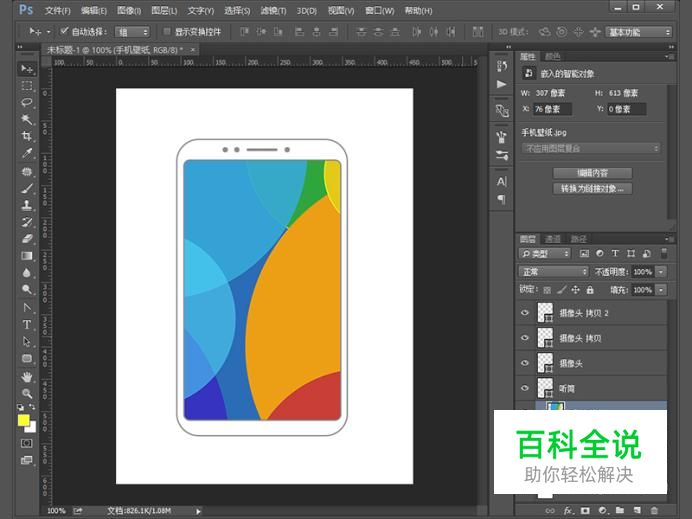The width and height of the screenshot is (692, 519).
Task: Pick the Eyedropper tool
Action: tap(27, 153)
